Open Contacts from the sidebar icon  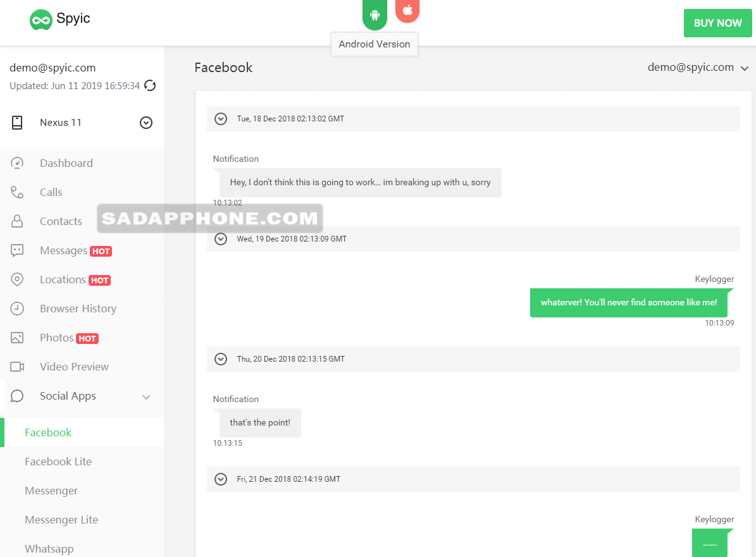17,221
